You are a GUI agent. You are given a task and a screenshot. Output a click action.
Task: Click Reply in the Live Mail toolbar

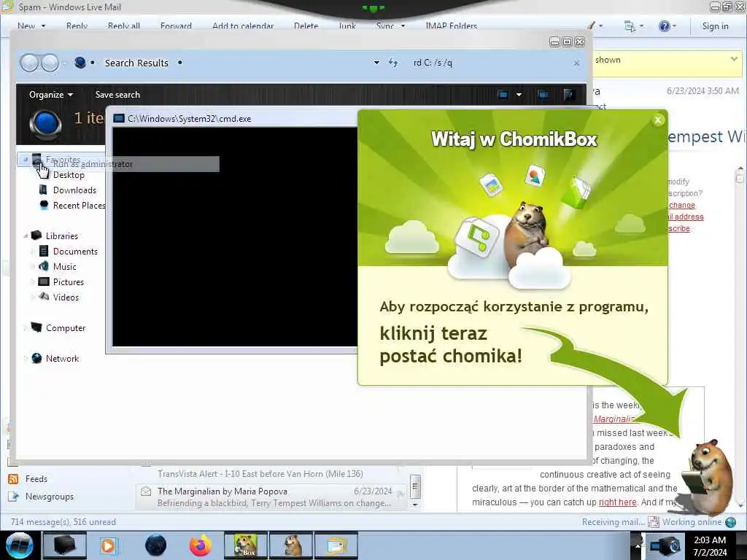(x=77, y=26)
